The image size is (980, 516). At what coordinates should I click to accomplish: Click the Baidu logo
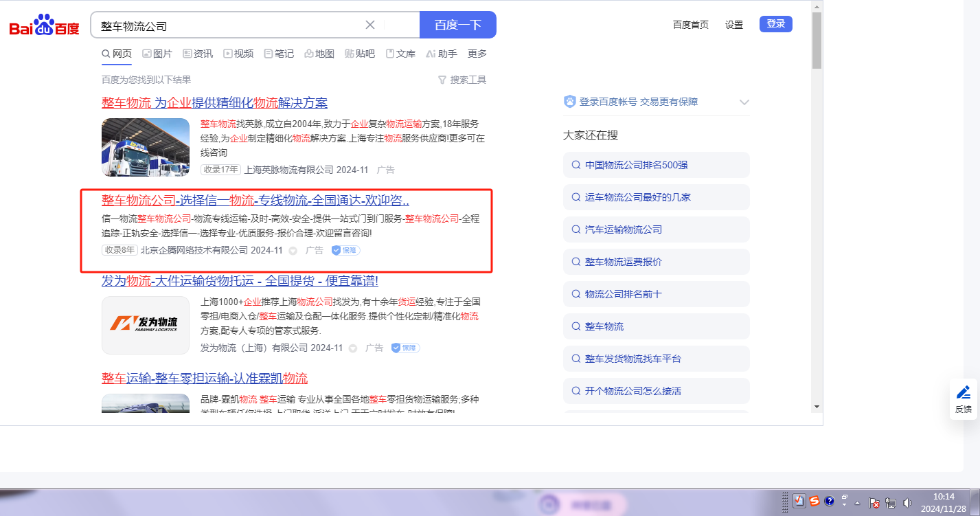pyautogui.click(x=44, y=26)
